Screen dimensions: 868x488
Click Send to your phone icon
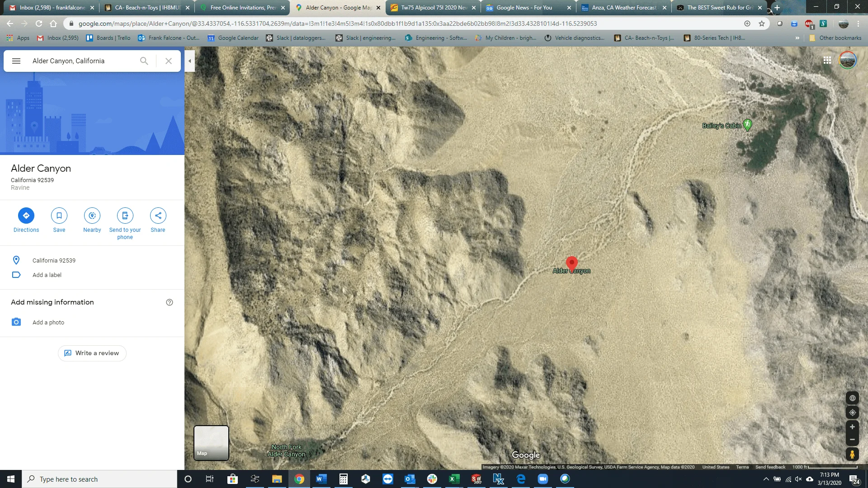(x=125, y=216)
